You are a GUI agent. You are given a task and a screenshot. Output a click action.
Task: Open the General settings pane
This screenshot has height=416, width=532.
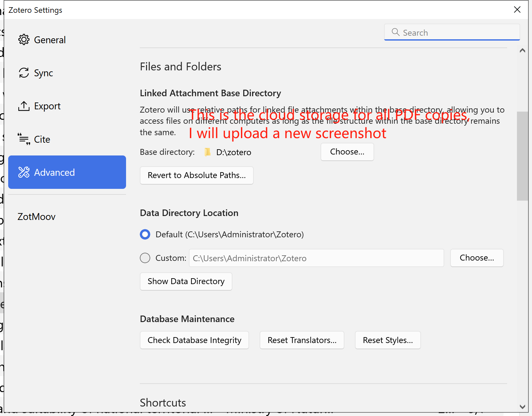coord(67,40)
